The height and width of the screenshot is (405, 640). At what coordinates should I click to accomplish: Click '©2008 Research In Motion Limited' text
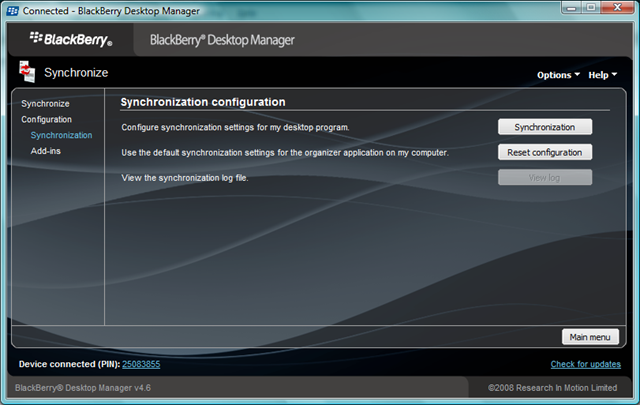click(x=553, y=388)
